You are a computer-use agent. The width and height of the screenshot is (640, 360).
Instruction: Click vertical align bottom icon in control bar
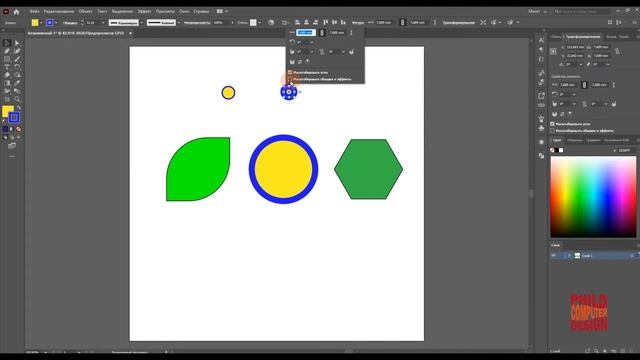[x=343, y=22]
